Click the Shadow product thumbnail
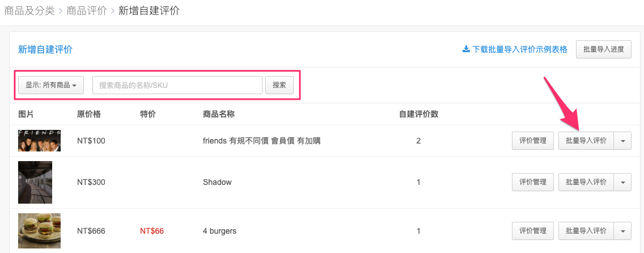The height and width of the screenshot is (253, 644). pyautogui.click(x=35, y=182)
